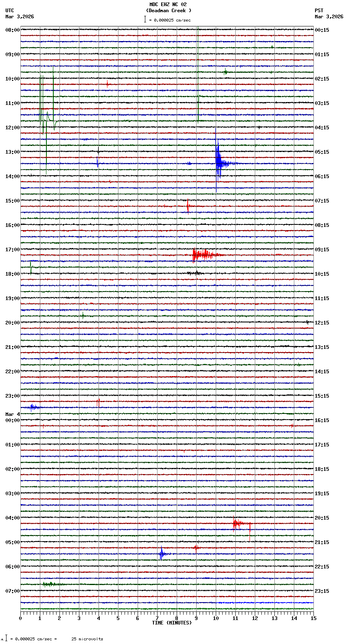Click the PST date 'Mar 3,2026' on right
Image resolution: width=346 pixels, height=644 pixels.
pyautogui.click(x=329, y=17)
